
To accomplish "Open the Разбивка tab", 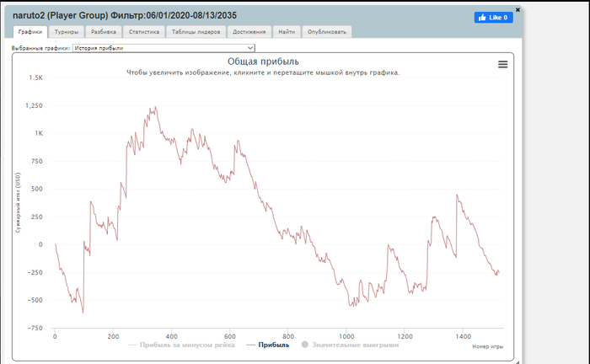I will (x=104, y=32).
